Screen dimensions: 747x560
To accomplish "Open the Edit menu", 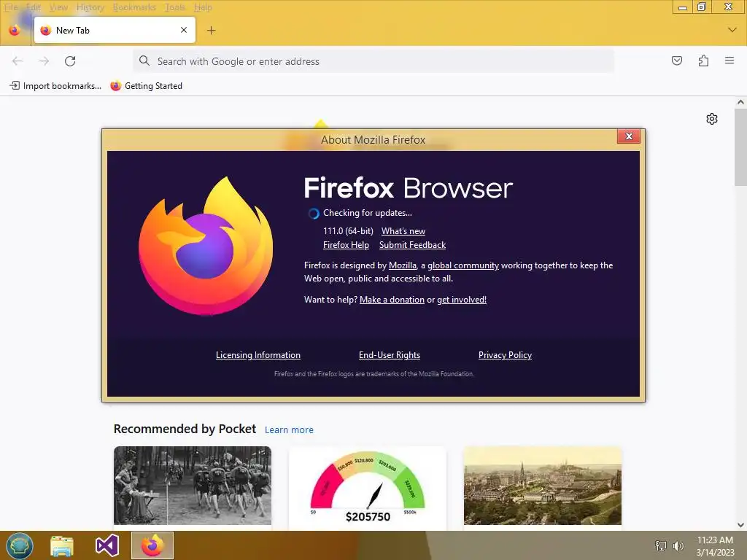I will pos(33,7).
